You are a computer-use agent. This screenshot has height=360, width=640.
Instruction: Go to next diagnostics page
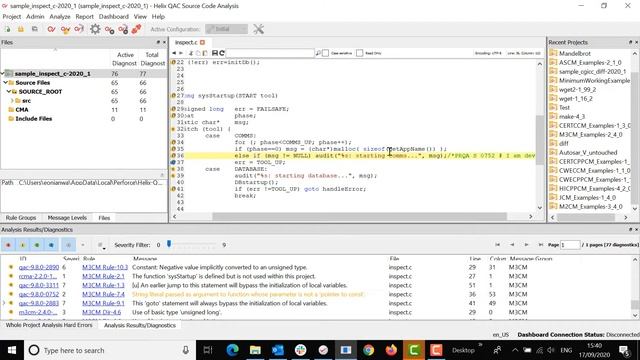(526, 245)
